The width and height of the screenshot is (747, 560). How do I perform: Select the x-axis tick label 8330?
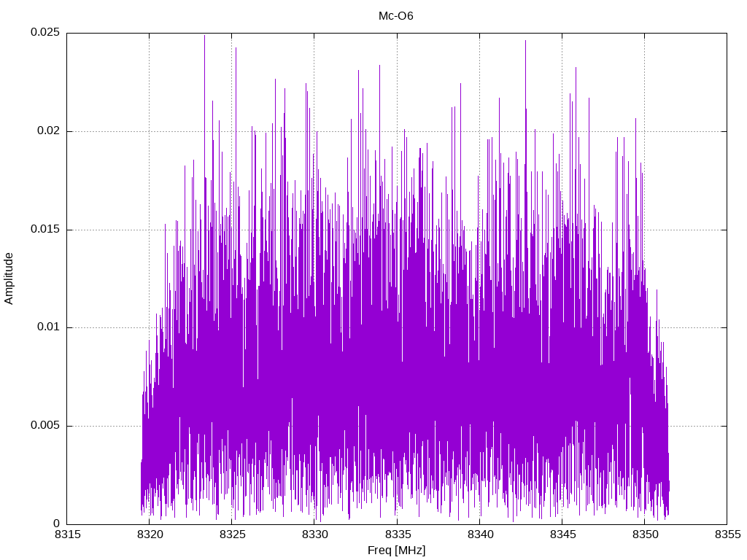(314, 534)
